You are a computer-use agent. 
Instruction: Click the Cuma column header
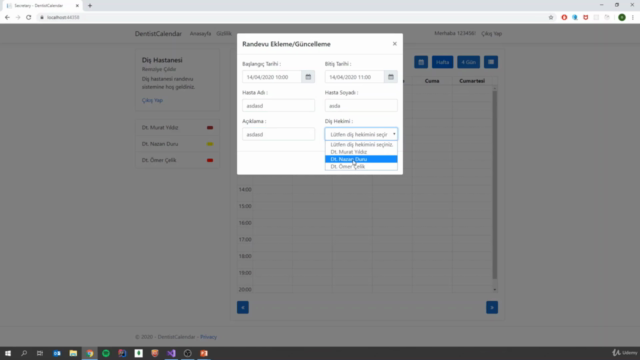pos(432,81)
